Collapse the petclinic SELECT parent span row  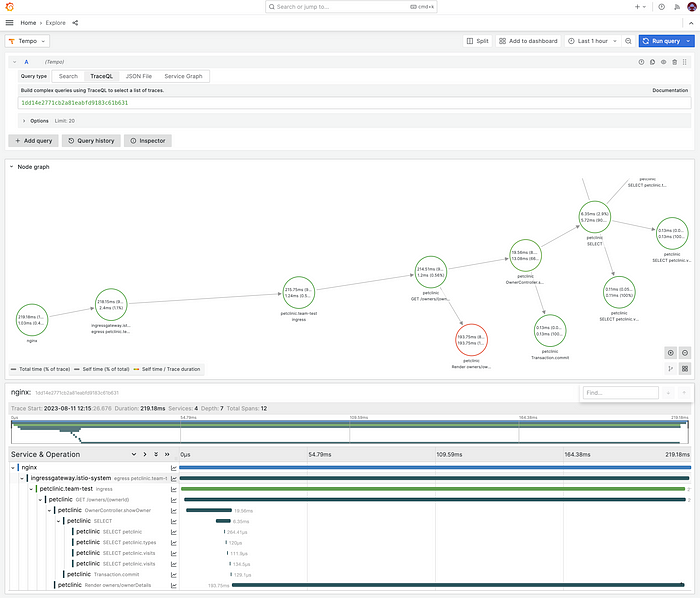coord(58,521)
